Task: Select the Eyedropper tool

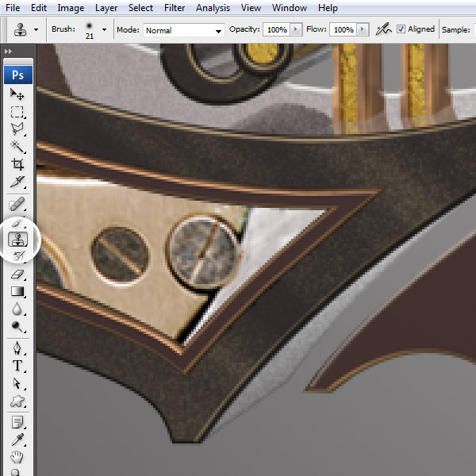Action: pyautogui.click(x=17, y=440)
